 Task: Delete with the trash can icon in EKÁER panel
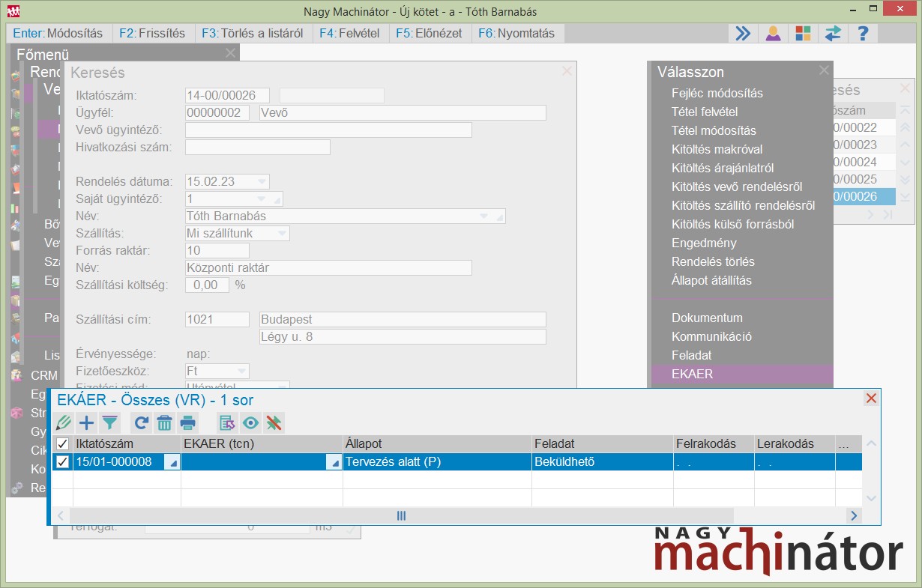tap(164, 422)
